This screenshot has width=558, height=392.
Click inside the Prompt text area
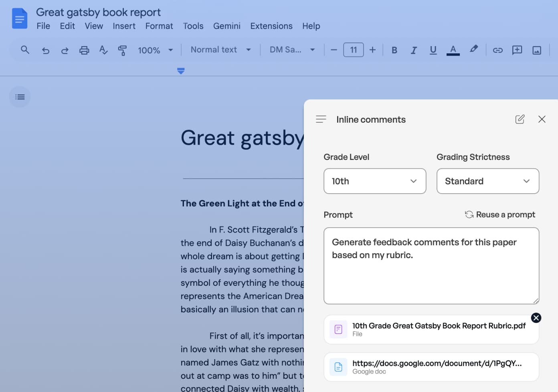(431, 266)
